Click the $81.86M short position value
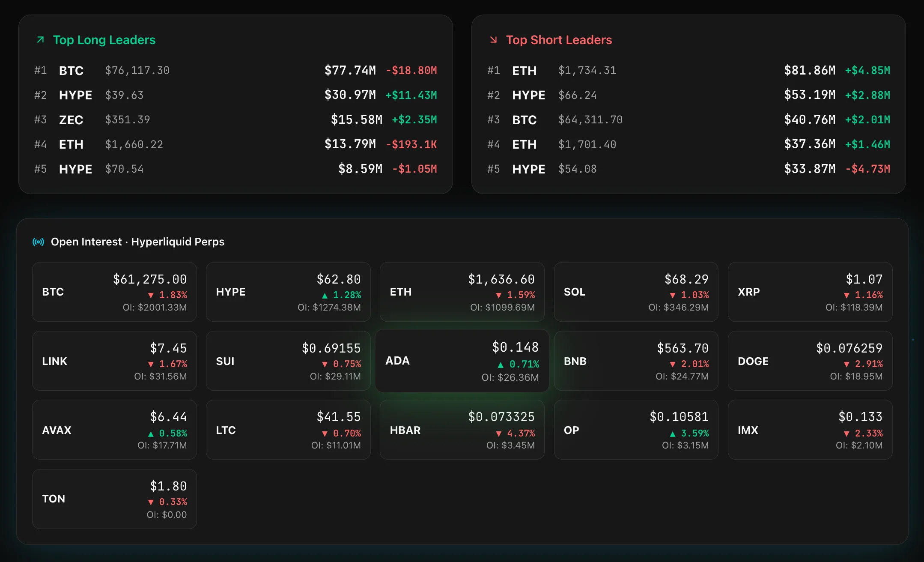924x562 pixels. click(810, 70)
